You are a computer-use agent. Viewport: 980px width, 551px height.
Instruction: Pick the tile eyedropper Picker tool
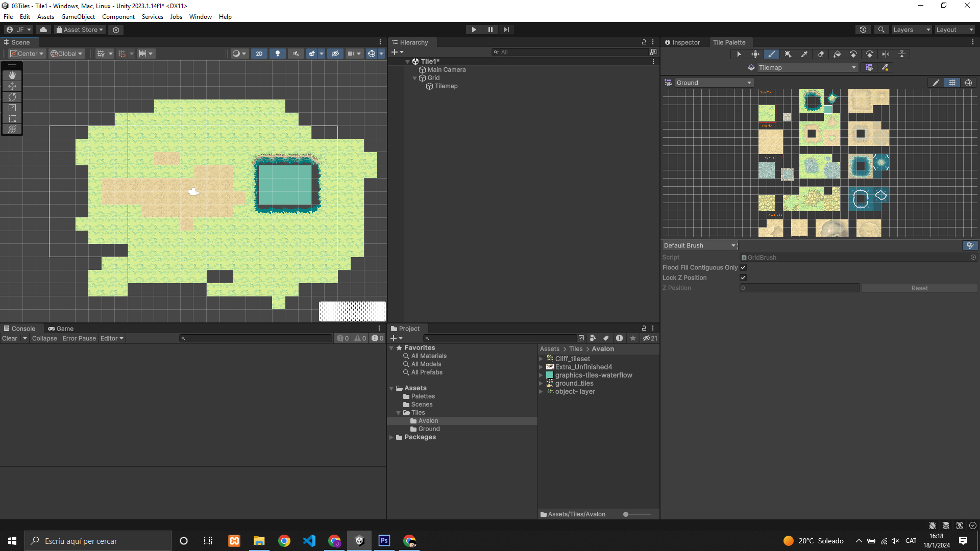tap(804, 54)
